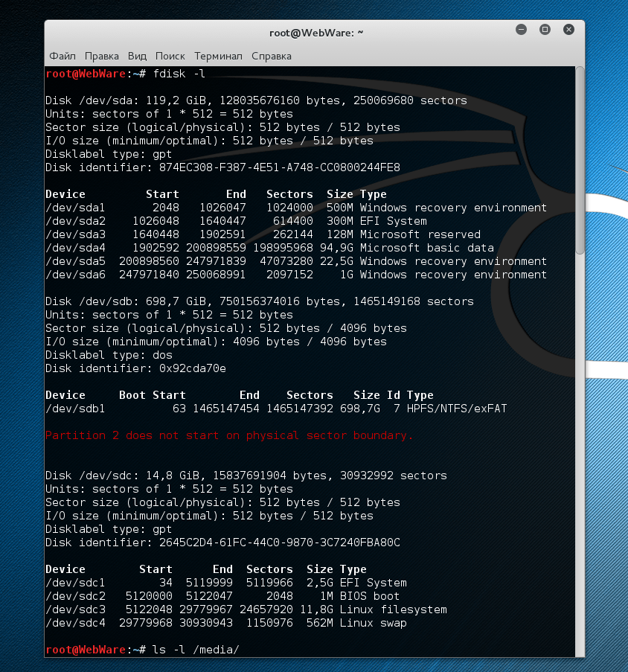This screenshot has width=628, height=672.
Task: Click the Disklabel type: dos line
Action: (109, 355)
